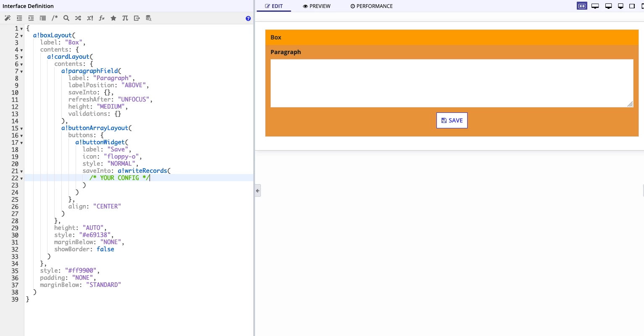Click the x! toolbar icon
644x336 pixels.
(x=90, y=18)
